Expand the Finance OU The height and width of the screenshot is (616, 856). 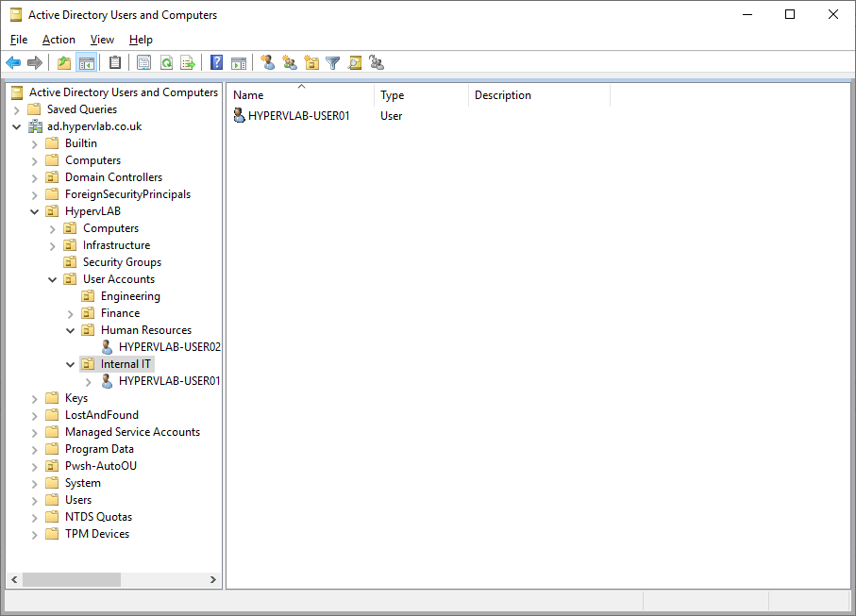71,314
